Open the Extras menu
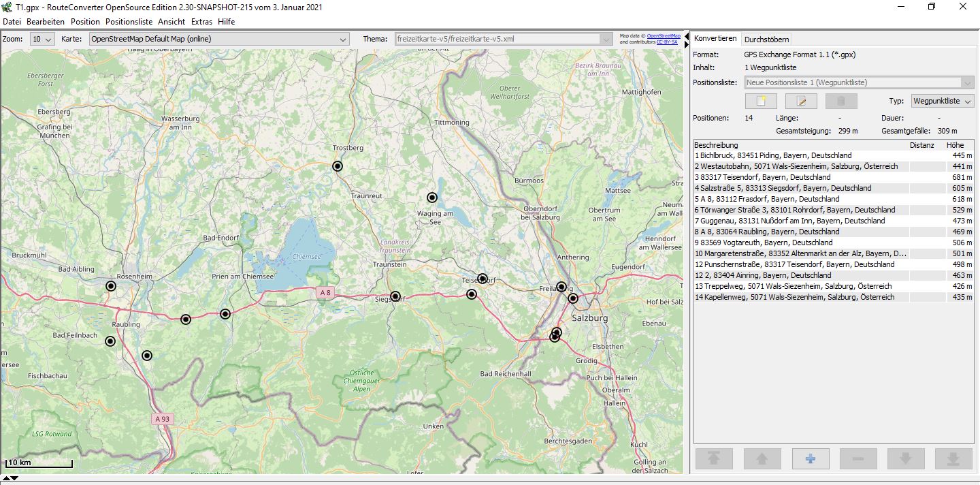Image resolution: width=980 pixels, height=485 pixels. pyautogui.click(x=201, y=22)
